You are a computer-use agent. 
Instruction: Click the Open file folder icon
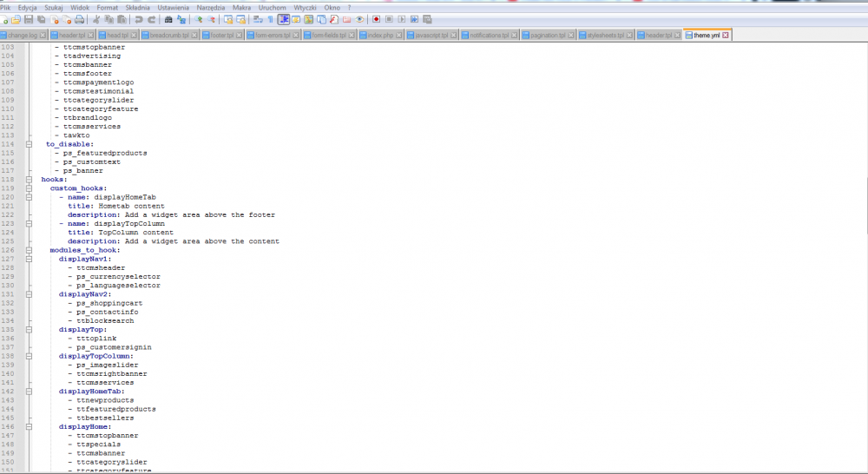[x=16, y=19]
